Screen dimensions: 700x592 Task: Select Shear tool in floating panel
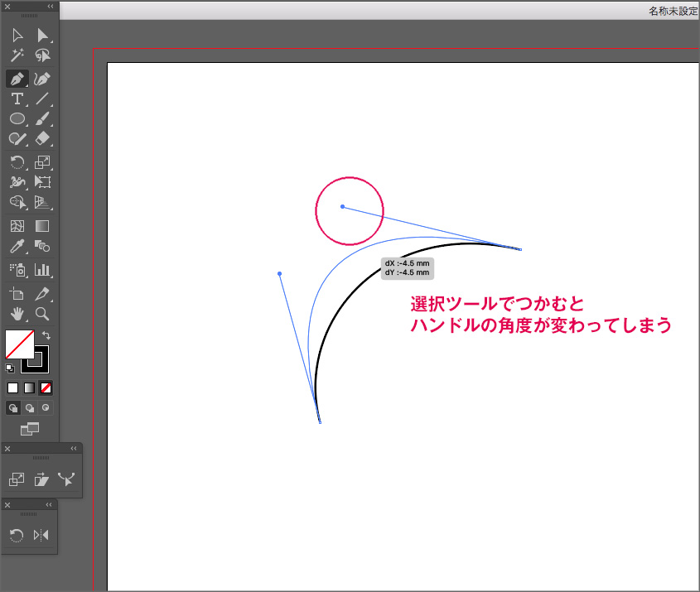click(41, 479)
